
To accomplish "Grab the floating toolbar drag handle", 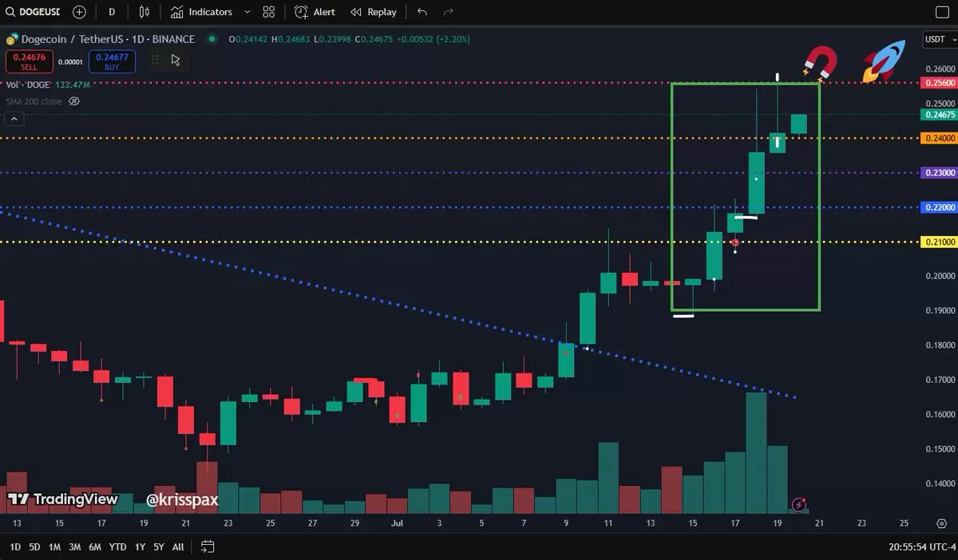I will pyautogui.click(x=155, y=60).
